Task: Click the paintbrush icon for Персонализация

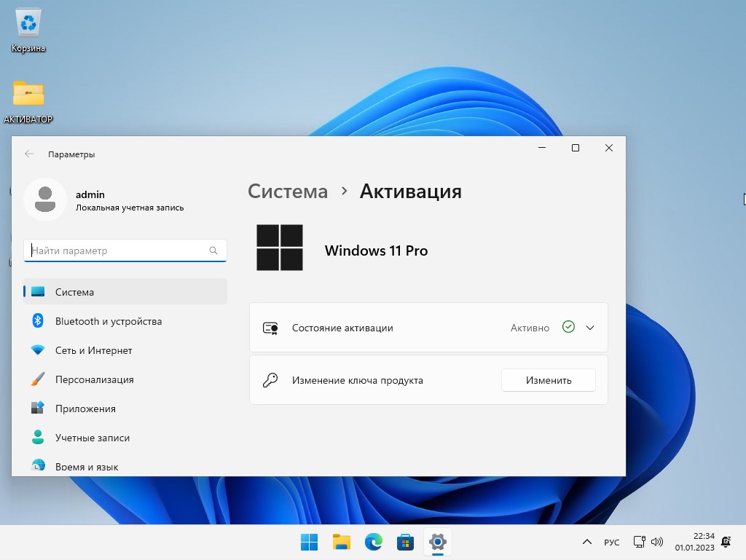Action: (x=38, y=379)
